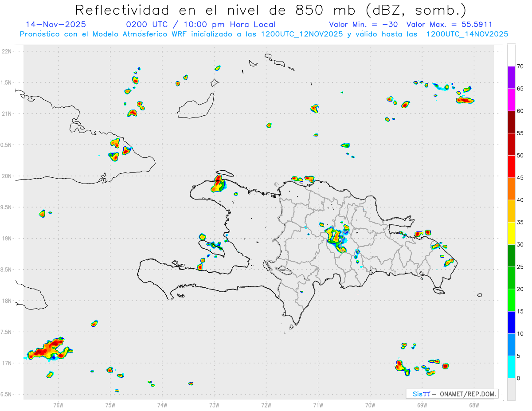Screen dimensions: 532x411
Task: Click the time label "0200 UTC / 10:00 pm Hora Local"
Action: [201, 24]
